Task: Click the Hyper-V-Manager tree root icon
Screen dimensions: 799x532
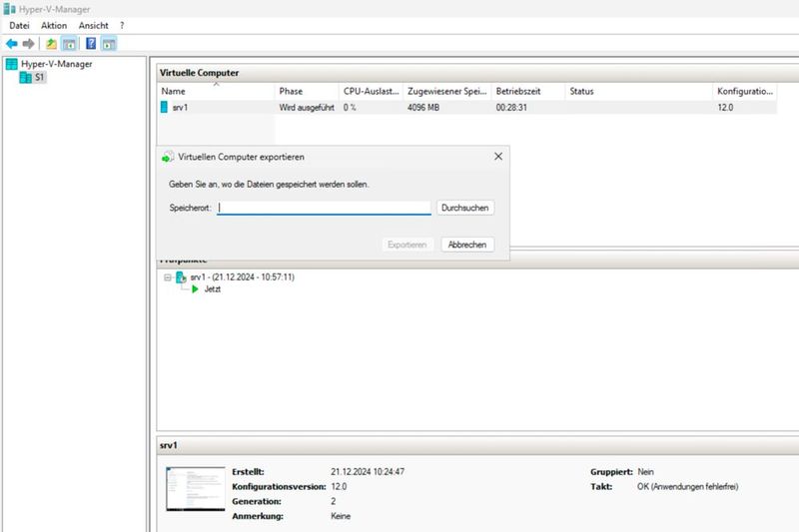Action: [x=11, y=64]
